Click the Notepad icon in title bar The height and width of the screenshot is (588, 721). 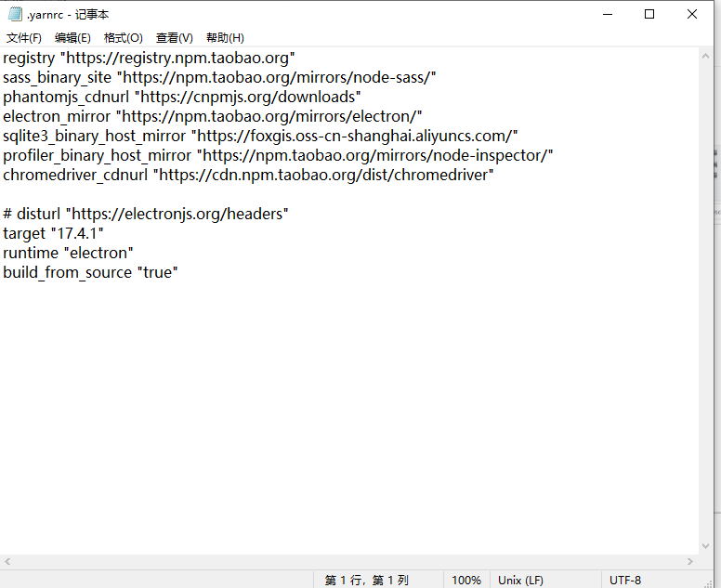pos(14,14)
